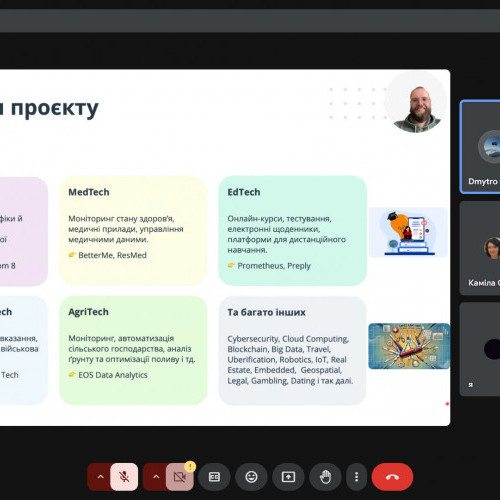Turn on the camera
Screen dimensions: 500x500
coord(180,477)
